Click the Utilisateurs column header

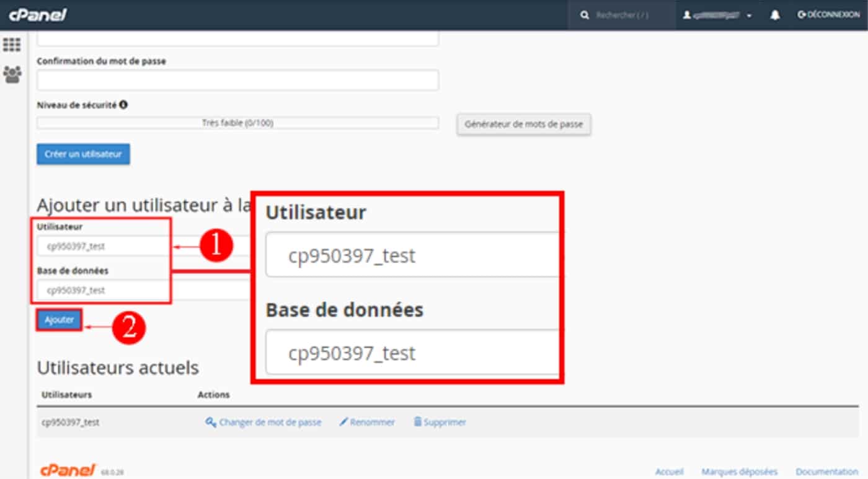[66, 395]
